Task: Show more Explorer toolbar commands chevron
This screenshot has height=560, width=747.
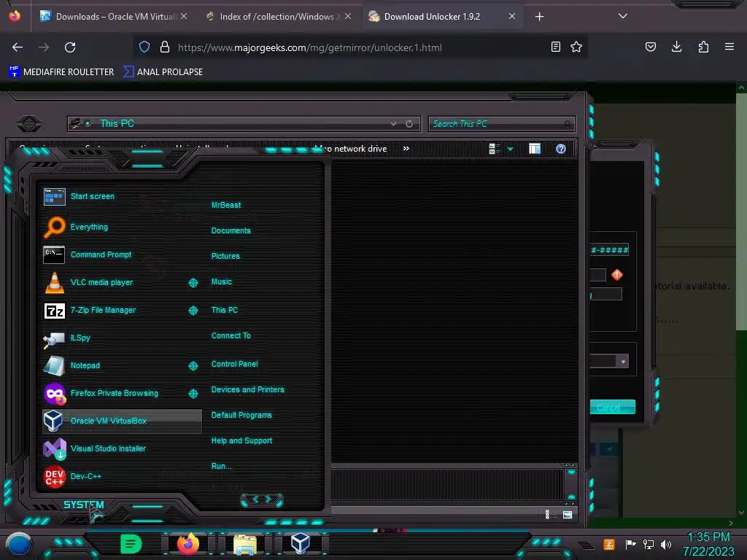Action: click(x=406, y=149)
